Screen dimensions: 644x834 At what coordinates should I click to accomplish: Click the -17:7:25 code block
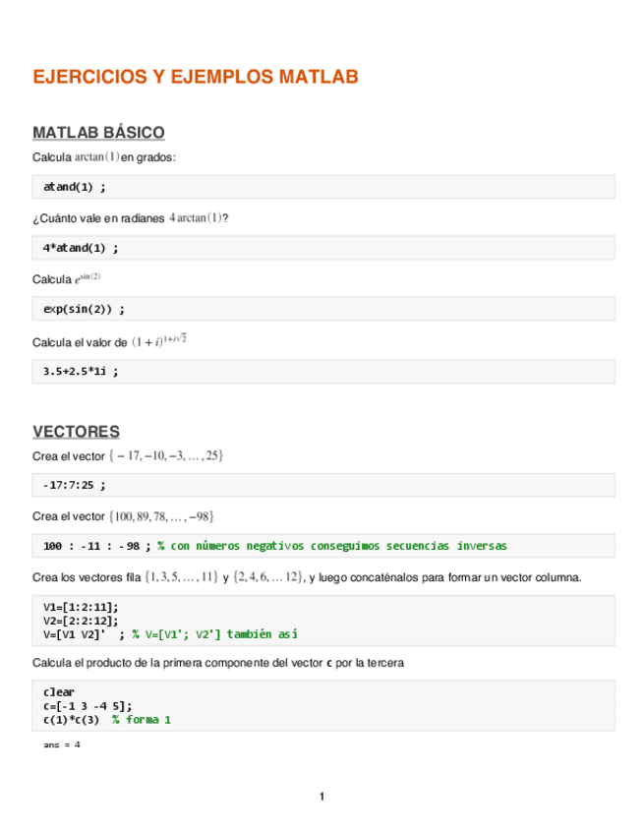(x=75, y=485)
